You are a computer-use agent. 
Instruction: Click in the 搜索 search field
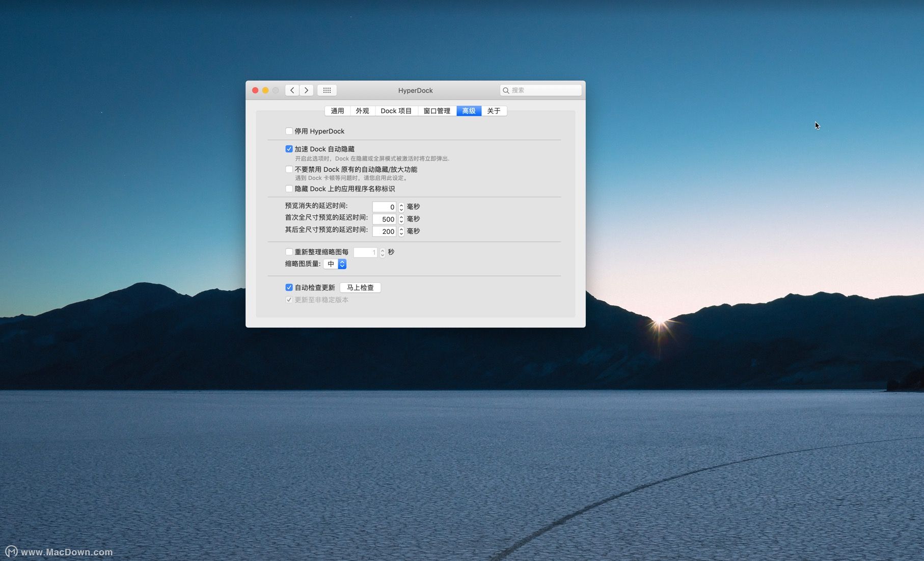click(x=540, y=90)
